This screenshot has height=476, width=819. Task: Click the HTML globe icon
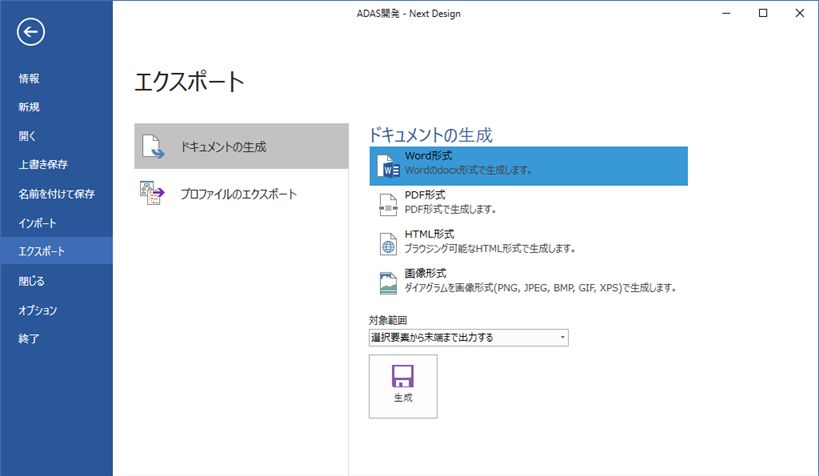(388, 243)
